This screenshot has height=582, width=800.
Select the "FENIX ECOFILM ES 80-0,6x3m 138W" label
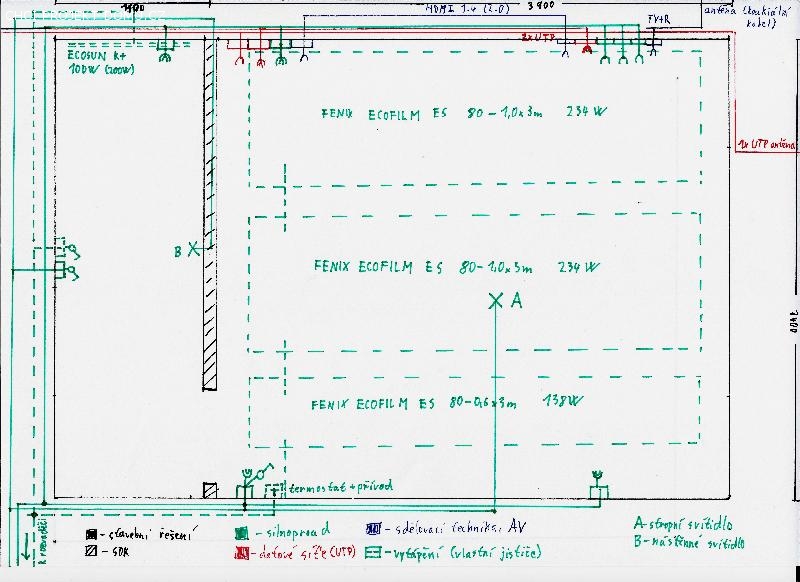click(x=446, y=403)
